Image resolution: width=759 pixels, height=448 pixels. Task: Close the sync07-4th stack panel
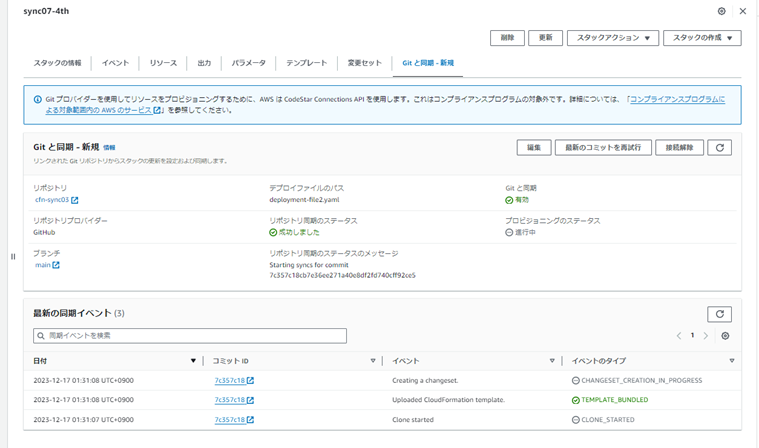click(743, 11)
